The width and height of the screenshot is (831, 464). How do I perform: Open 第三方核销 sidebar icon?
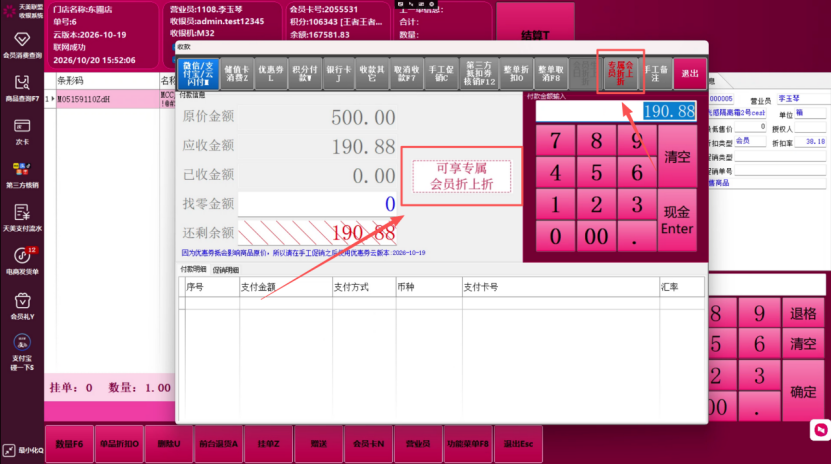pyautogui.click(x=22, y=175)
